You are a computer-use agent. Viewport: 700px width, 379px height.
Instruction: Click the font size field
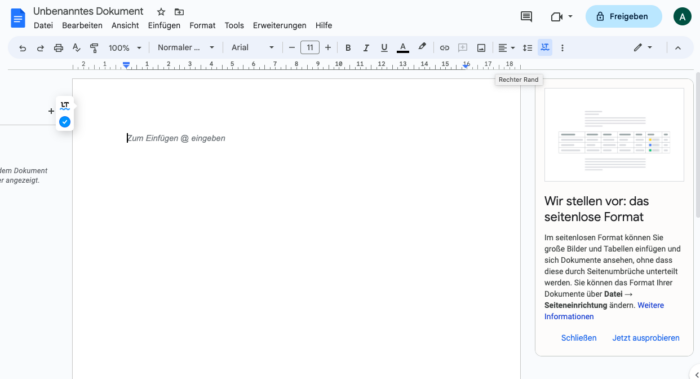(x=310, y=48)
